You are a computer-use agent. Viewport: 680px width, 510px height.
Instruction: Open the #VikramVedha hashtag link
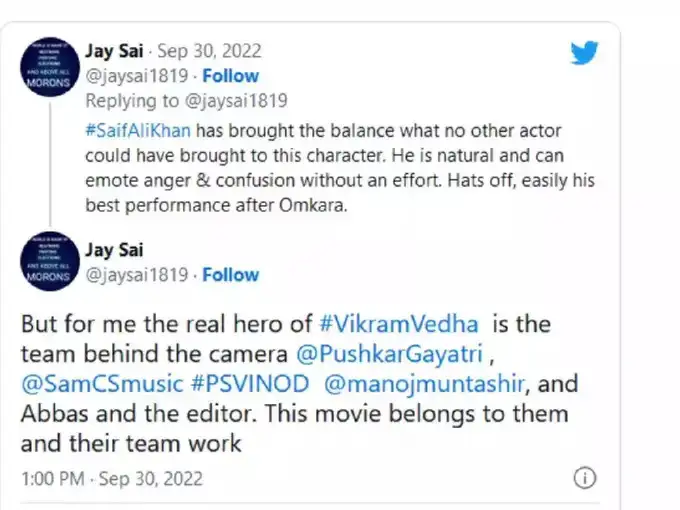399,324
